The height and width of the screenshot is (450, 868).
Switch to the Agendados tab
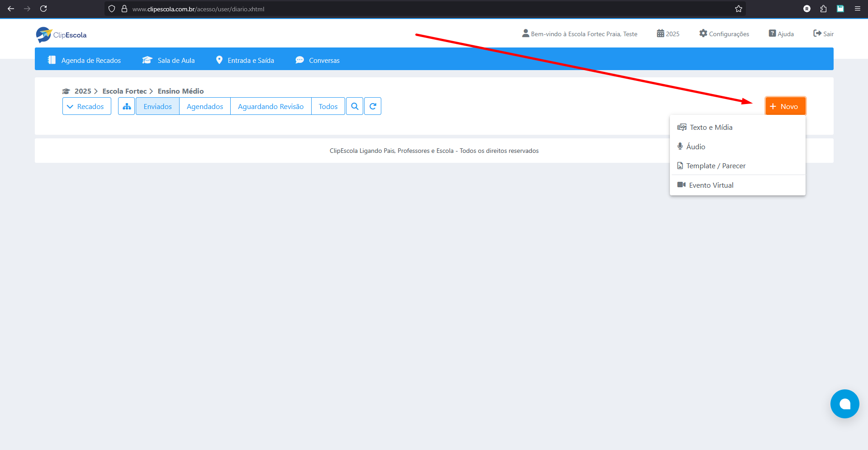(x=205, y=106)
